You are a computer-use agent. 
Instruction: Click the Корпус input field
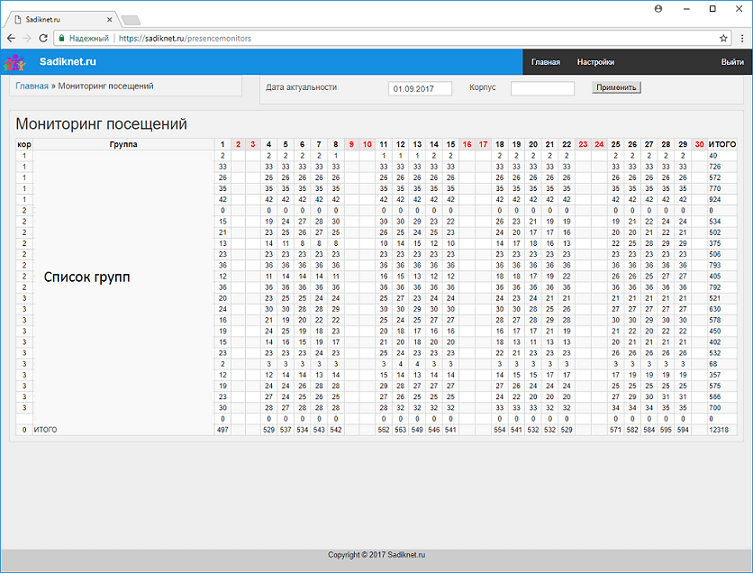coord(542,88)
